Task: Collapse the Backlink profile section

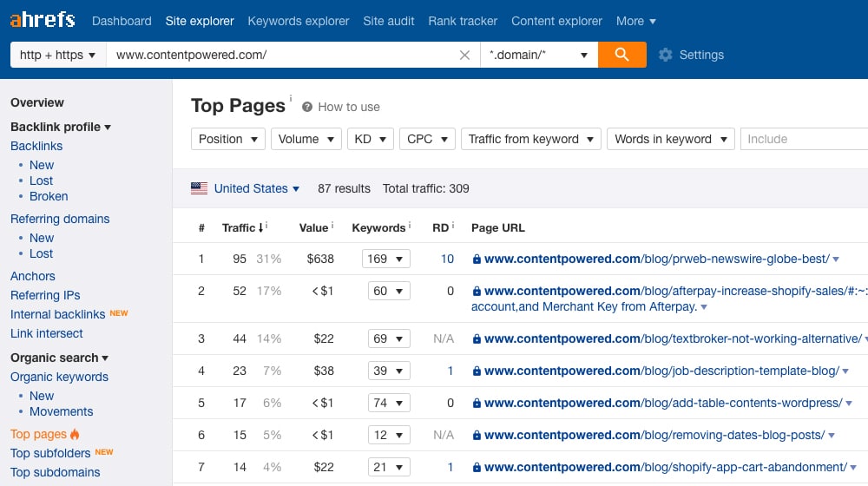Action: (x=61, y=127)
